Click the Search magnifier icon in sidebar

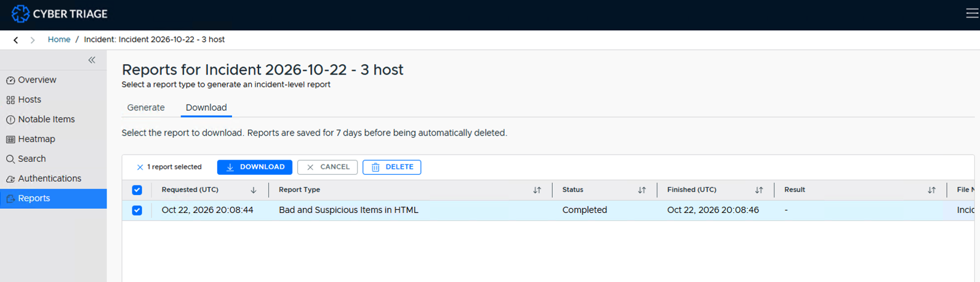[x=10, y=159]
